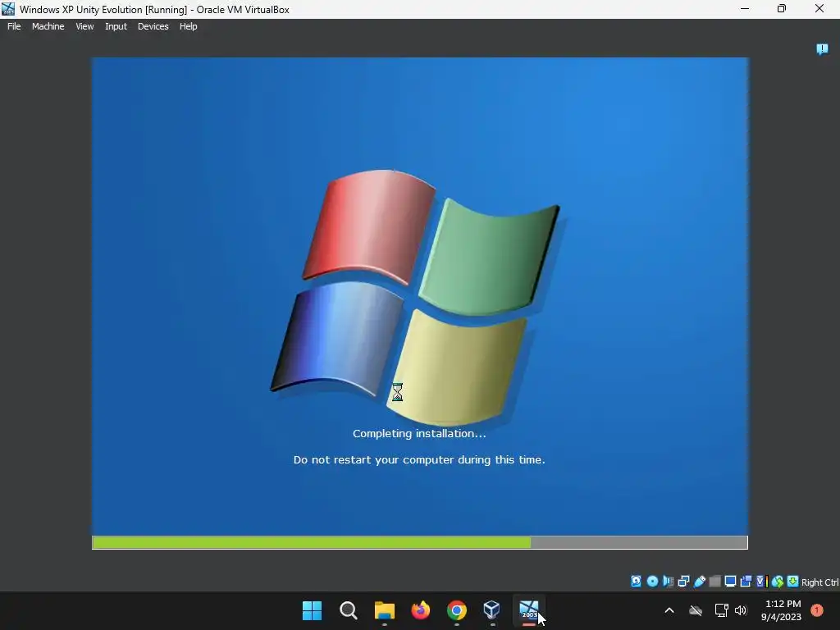The height and width of the screenshot is (630, 840).
Task: Open network settings from tray
Action: 721,610
